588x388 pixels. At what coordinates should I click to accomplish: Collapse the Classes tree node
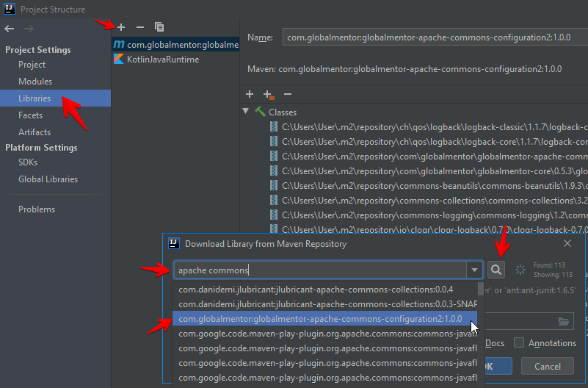[x=246, y=112]
